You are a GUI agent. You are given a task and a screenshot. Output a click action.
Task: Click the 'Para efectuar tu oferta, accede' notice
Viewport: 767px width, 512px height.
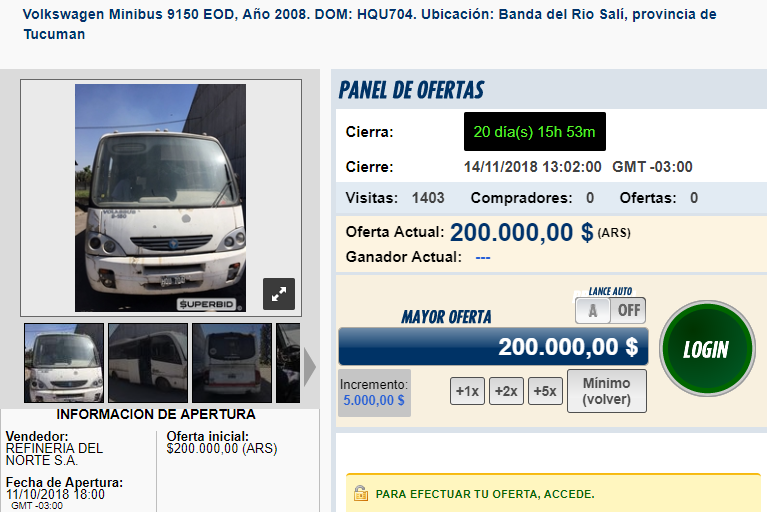coord(553,493)
